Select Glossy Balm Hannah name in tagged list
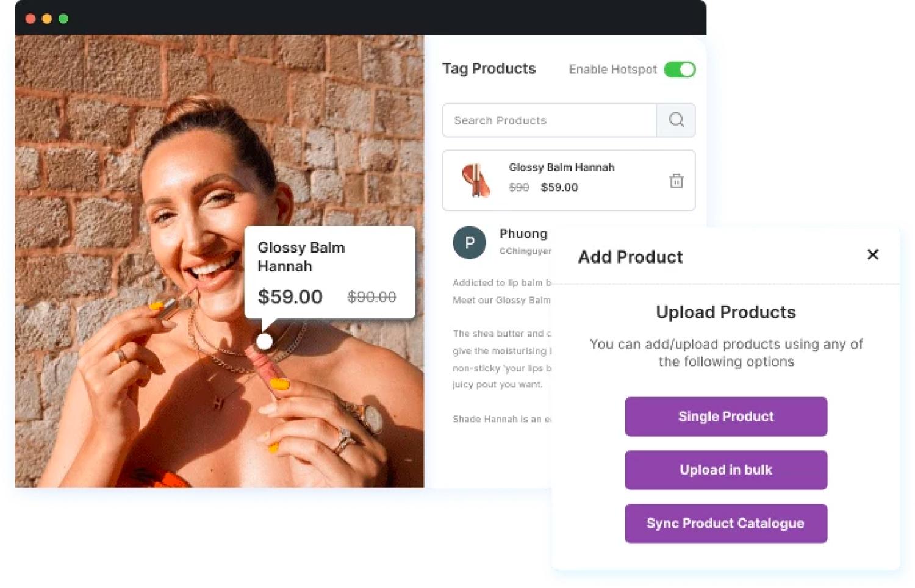Screen dimensions: 915x588 coord(561,167)
